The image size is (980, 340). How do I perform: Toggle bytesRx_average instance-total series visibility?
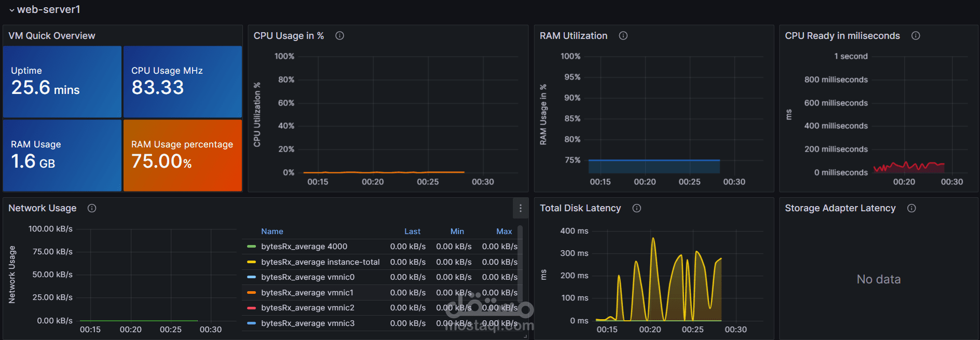pos(320,262)
